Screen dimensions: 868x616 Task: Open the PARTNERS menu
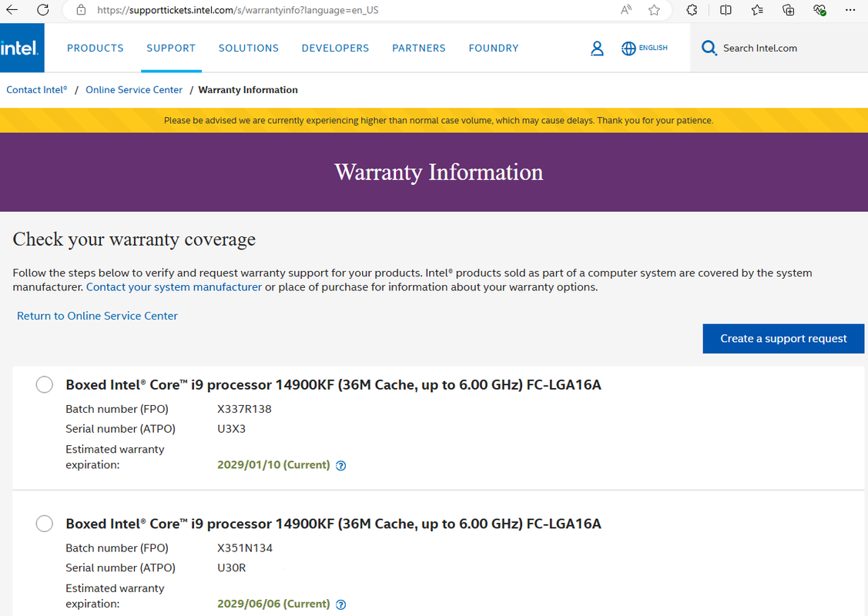(418, 49)
